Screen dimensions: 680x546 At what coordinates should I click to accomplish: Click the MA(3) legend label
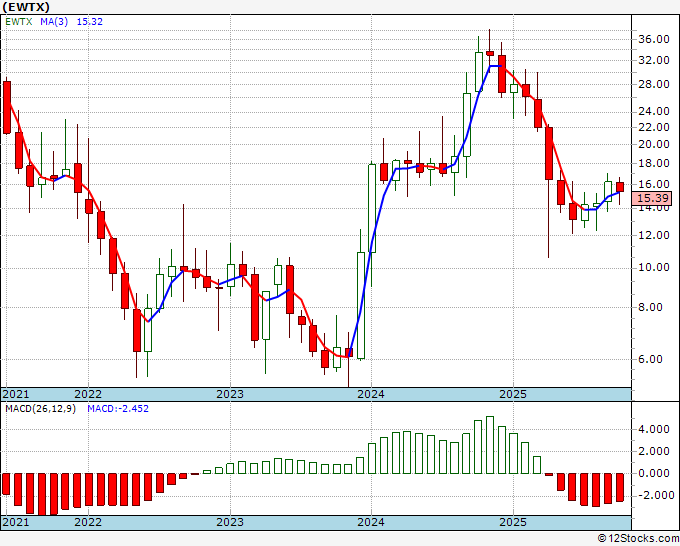54,22
